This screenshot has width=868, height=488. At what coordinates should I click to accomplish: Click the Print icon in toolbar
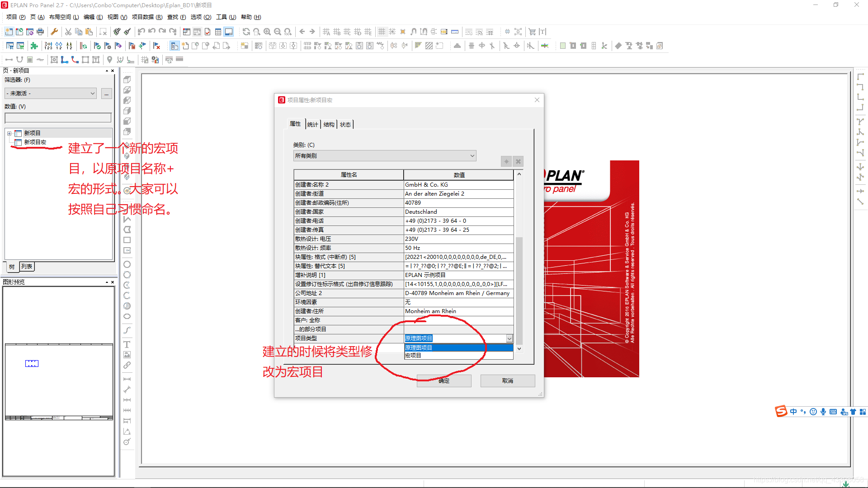(x=40, y=32)
